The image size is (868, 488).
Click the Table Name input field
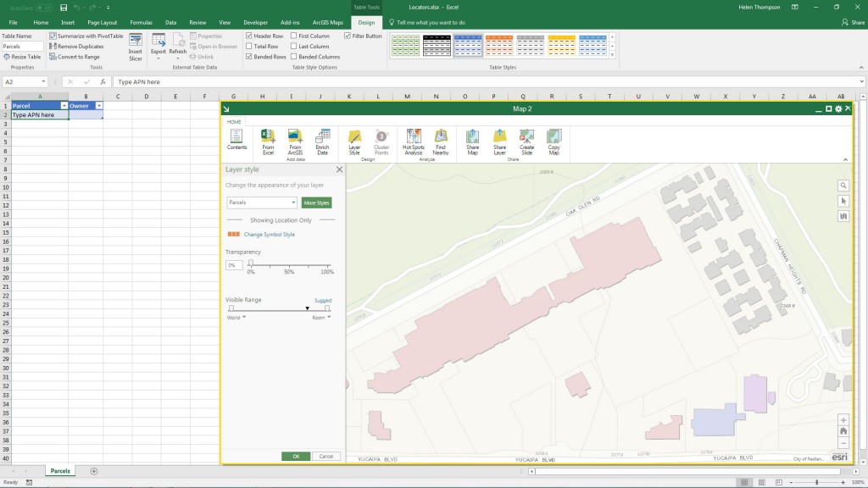click(x=22, y=47)
